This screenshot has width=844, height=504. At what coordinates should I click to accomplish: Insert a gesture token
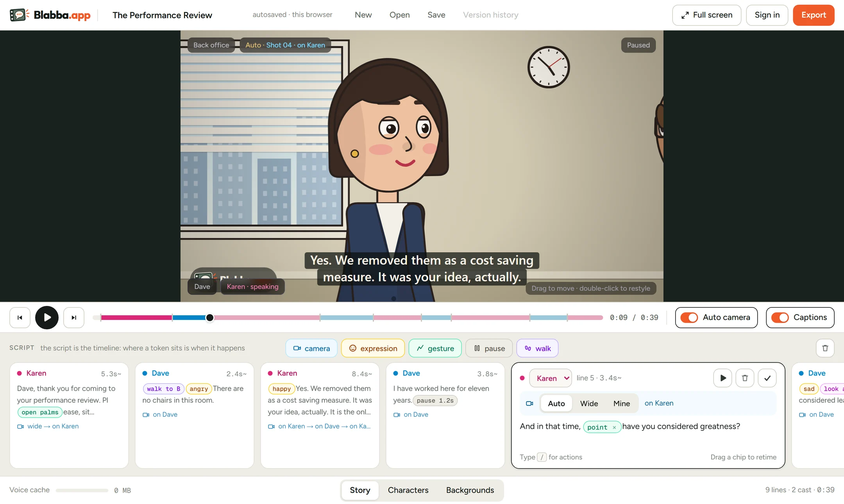click(x=435, y=348)
